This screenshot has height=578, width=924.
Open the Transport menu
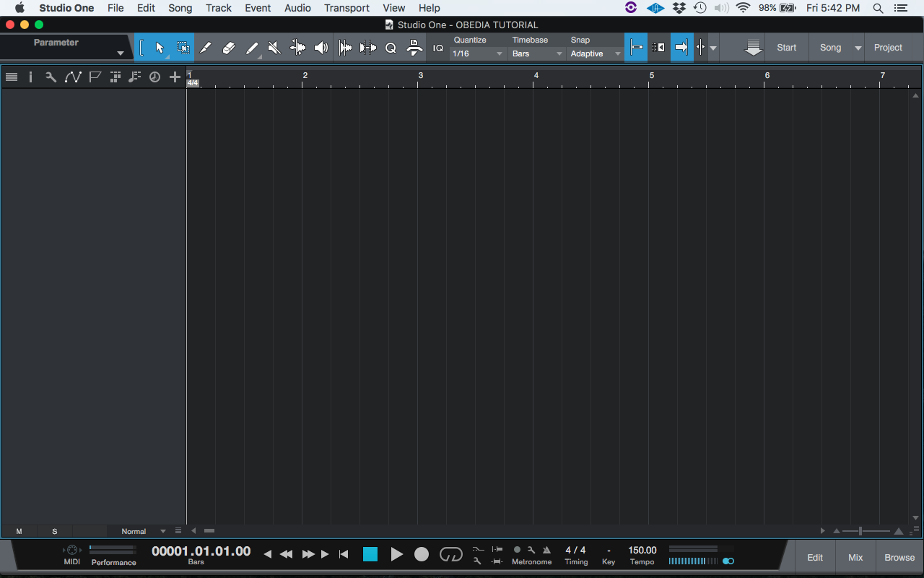click(x=346, y=8)
